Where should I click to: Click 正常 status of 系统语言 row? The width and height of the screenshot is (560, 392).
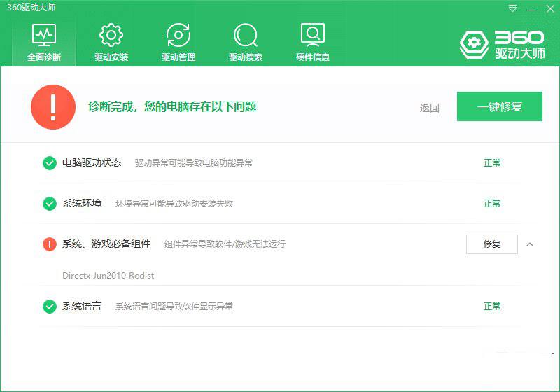click(492, 307)
